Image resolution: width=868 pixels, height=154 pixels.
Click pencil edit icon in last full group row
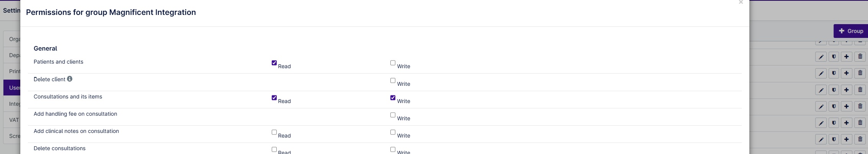[x=821, y=139]
